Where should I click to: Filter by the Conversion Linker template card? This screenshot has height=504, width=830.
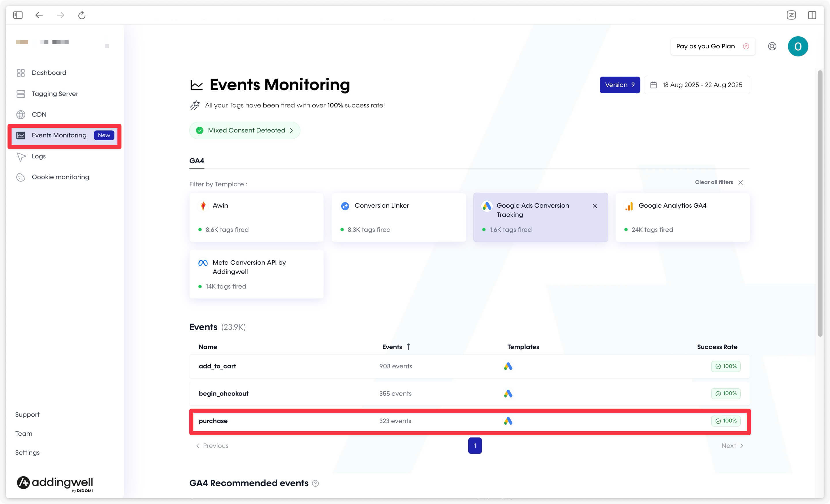[399, 217]
